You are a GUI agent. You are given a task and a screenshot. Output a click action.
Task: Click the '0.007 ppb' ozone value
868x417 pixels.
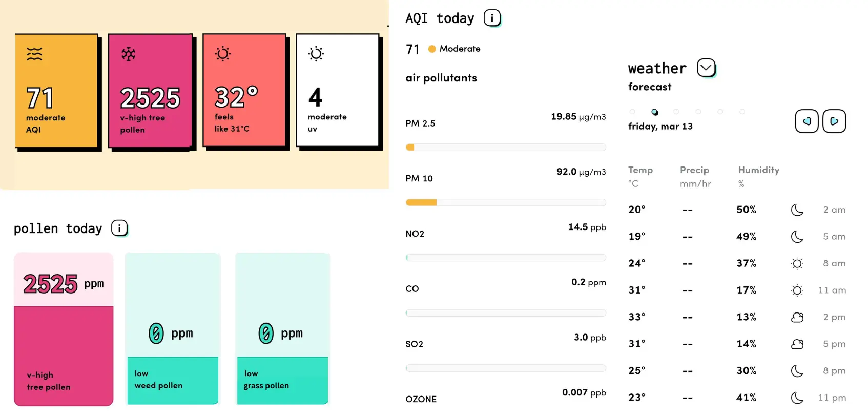point(584,393)
